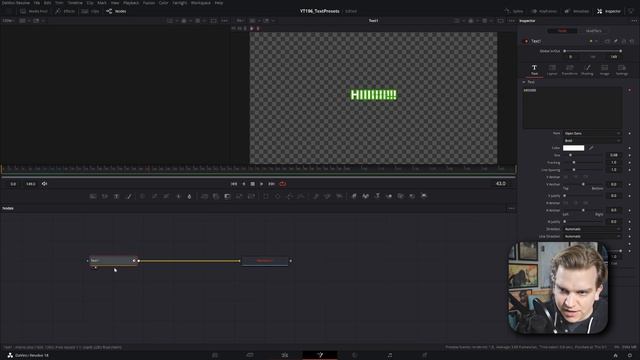Viewport: 640px width, 360px height.
Task: Toggle the Inspector panel button
Action: point(609,11)
